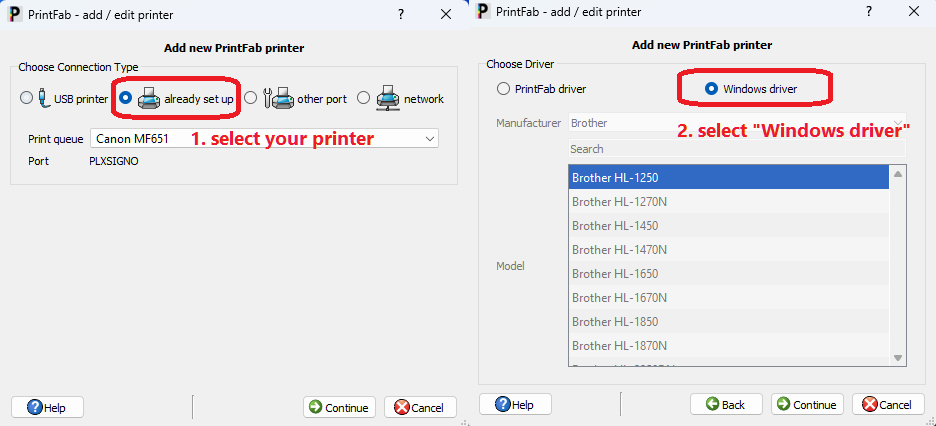Click the 'other port' wrench printer icon
Viewport: 936px width, 426px height.
pyautogui.click(x=278, y=98)
